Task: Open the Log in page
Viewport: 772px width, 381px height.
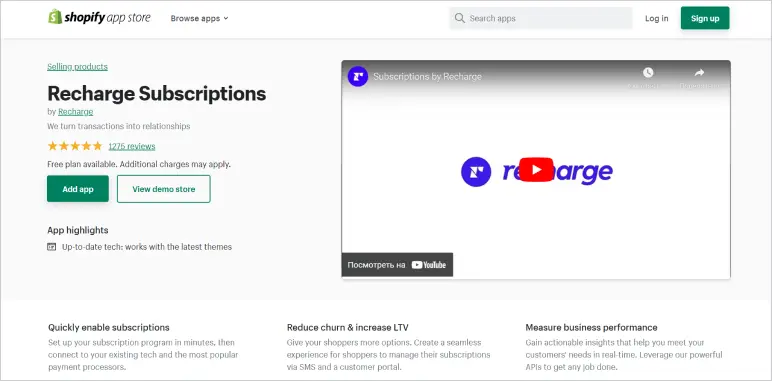Action: [657, 18]
